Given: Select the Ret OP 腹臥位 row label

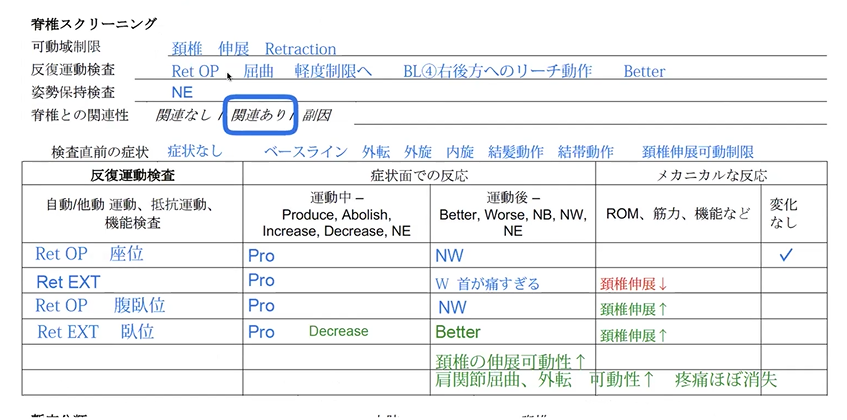Looking at the screenshot, I should (x=100, y=306).
